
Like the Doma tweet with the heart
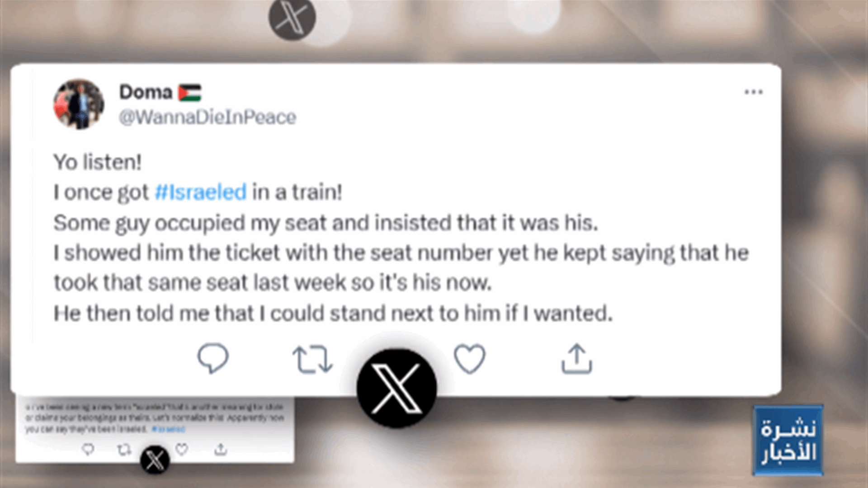pyautogui.click(x=470, y=359)
